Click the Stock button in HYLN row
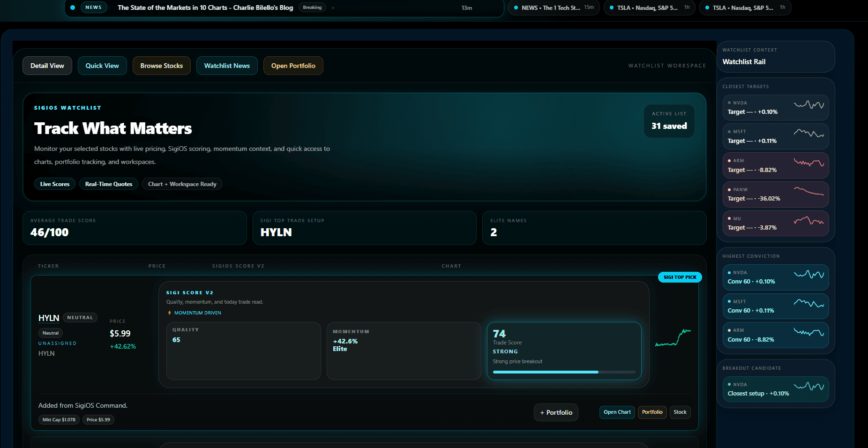This screenshot has height=448, width=868. coord(680,412)
